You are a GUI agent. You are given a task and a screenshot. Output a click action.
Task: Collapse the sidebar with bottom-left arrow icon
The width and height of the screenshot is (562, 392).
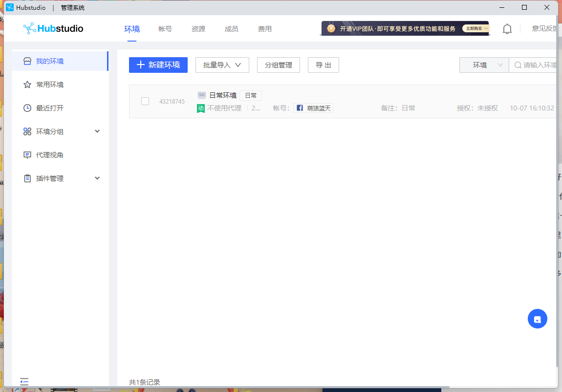pos(23,381)
